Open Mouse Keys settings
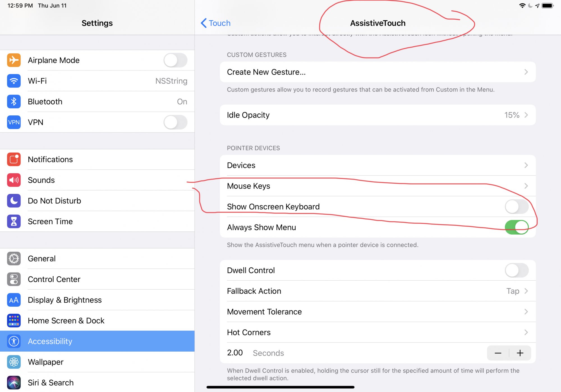The image size is (561, 392). [x=378, y=186]
